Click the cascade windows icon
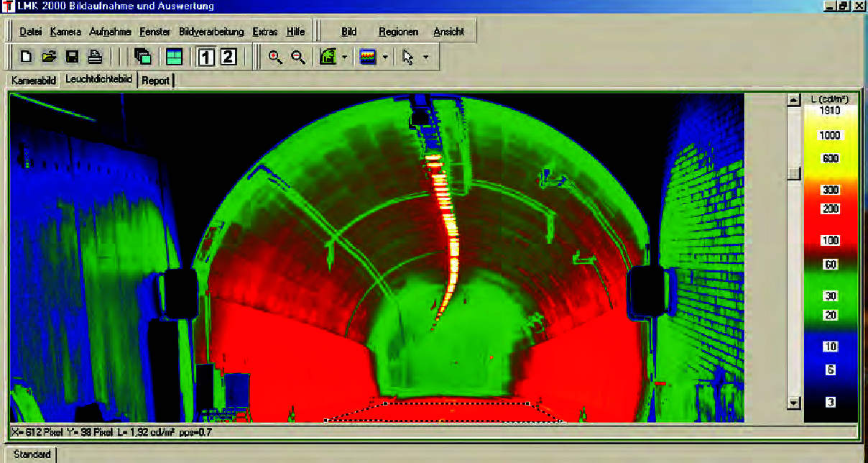Image resolution: width=868 pixels, height=463 pixels. [142, 57]
